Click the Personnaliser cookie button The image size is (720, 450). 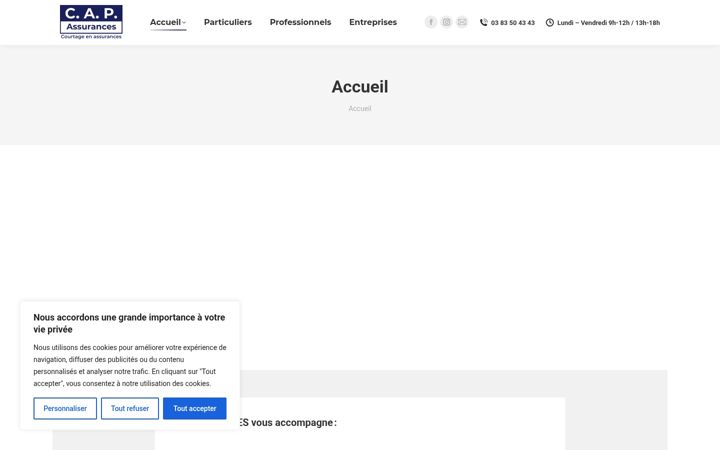pyautogui.click(x=65, y=408)
